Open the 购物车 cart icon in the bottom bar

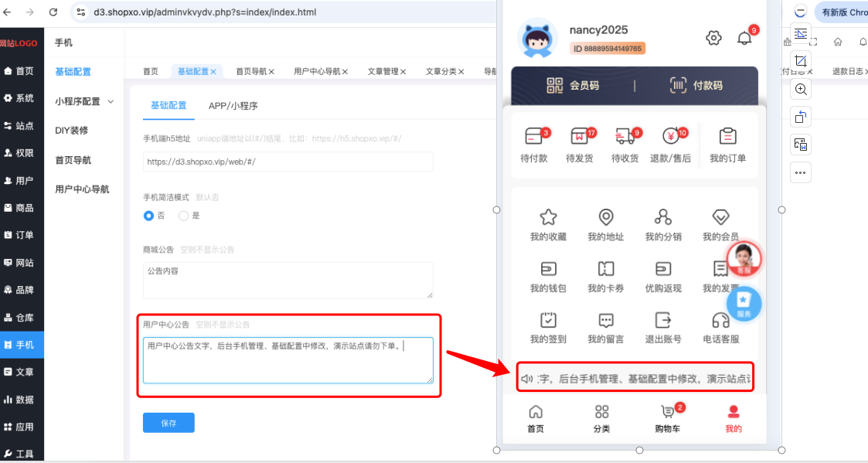pyautogui.click(x=667, y=411)
